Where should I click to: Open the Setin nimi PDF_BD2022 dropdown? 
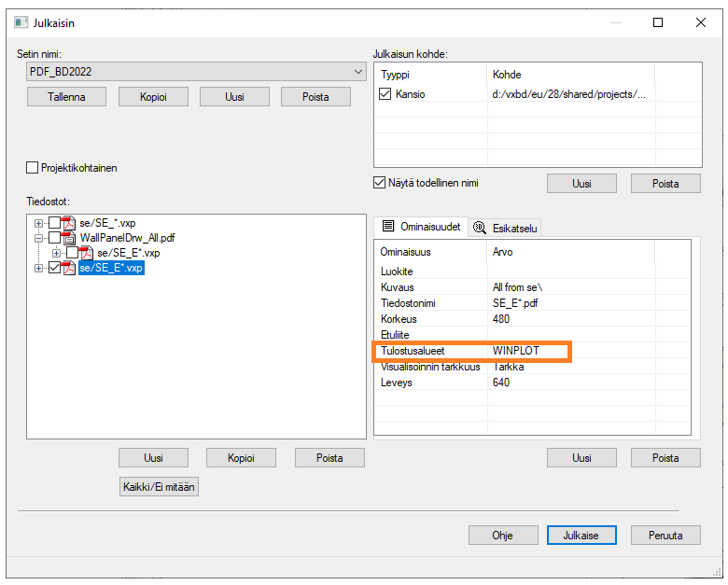[358, 72]
